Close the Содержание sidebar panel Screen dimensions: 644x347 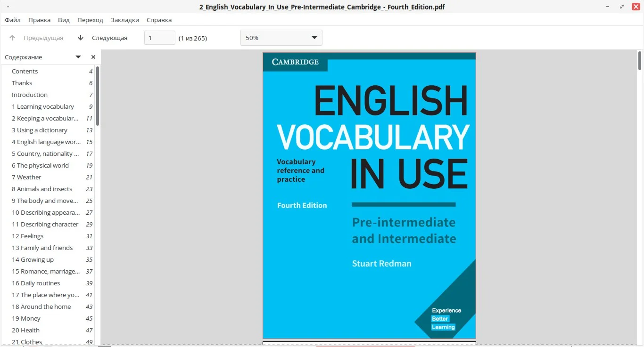[93, 57]
